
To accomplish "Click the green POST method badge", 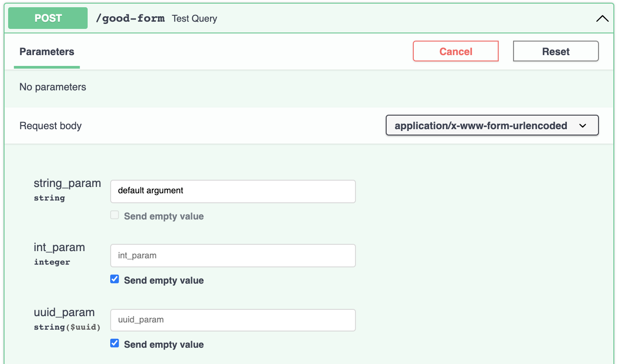I will pyautogui.click(x=48, y=18).
